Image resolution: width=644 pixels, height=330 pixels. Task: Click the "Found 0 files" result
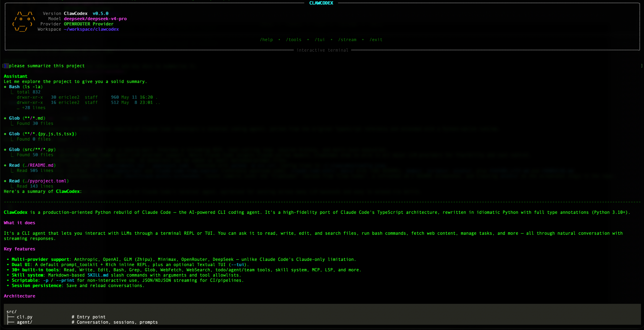pyautogui.click(x=34, y=139)
